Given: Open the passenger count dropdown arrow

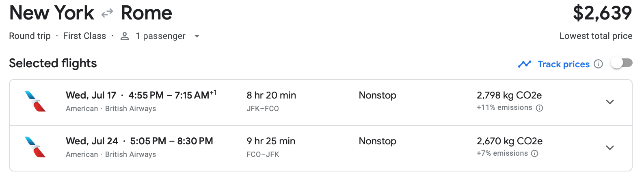Looking at the screenshot, I should tap(197, 36).
